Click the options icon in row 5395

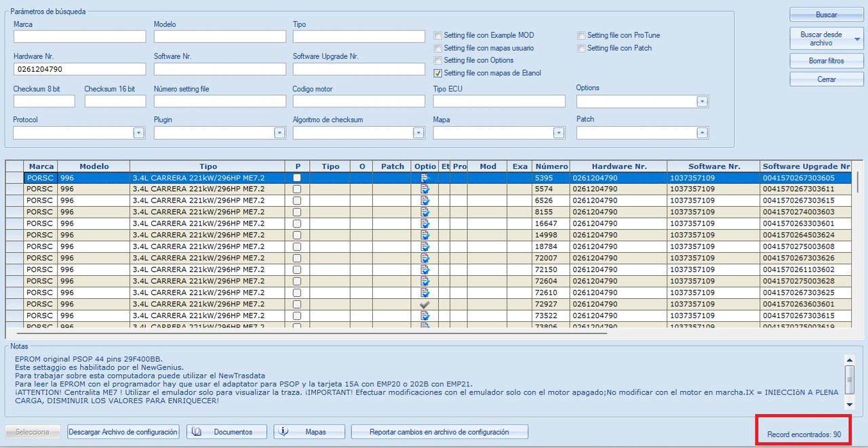425,178
